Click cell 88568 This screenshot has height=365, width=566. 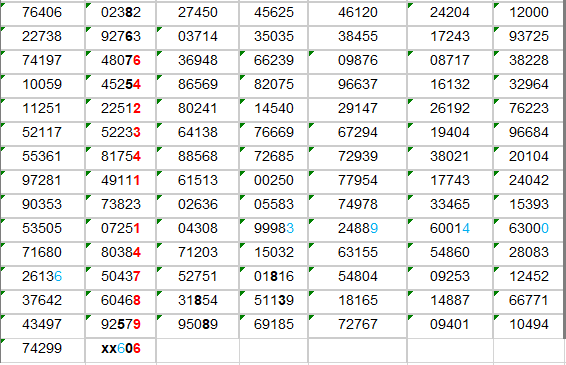point(197,157)
